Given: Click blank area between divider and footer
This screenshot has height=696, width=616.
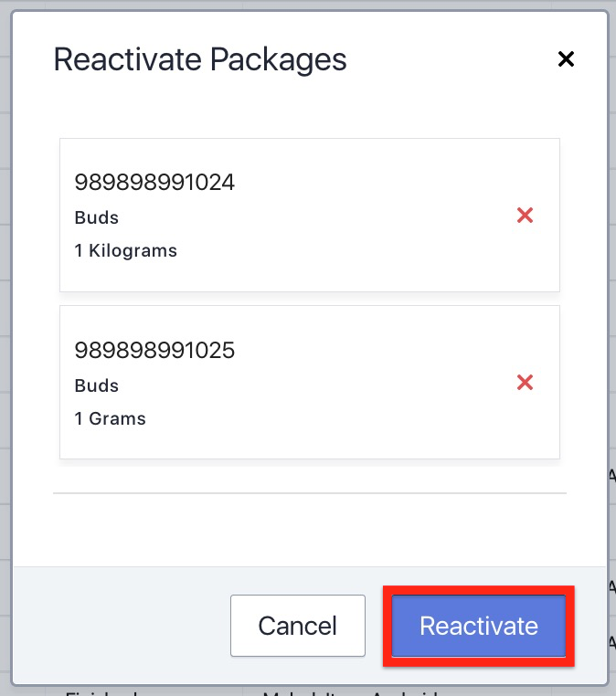Looking at the screenshot, I should [309, 530].
